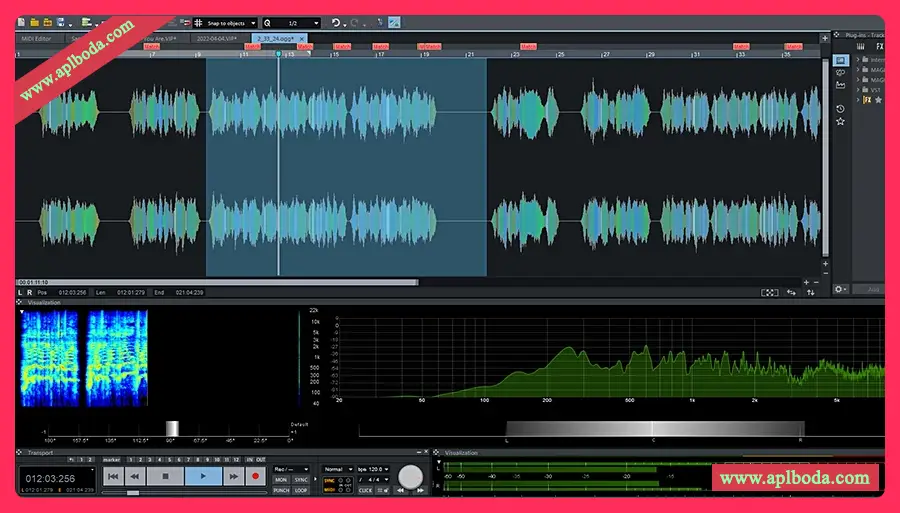Click the MON monitoring button

pyautogui.click(x=282, y=480)
